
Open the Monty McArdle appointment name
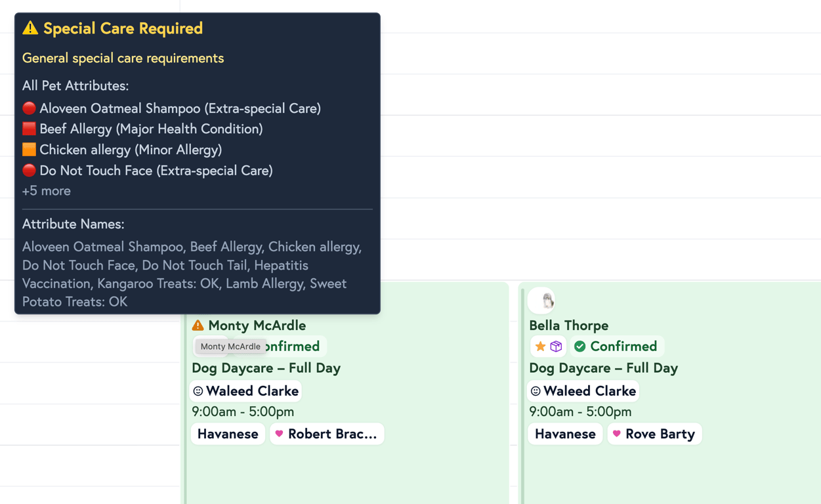point(257,325)
